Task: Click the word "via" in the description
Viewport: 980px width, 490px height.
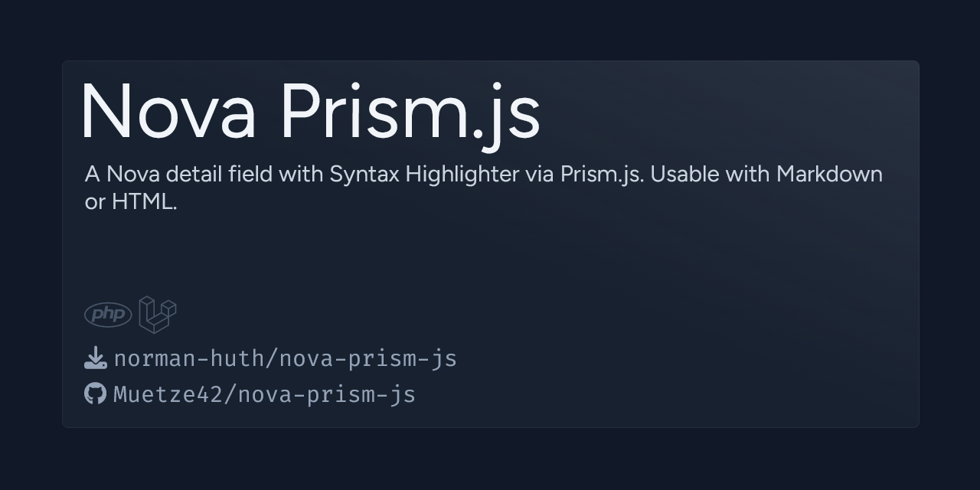Action: (x=540, y=174)
